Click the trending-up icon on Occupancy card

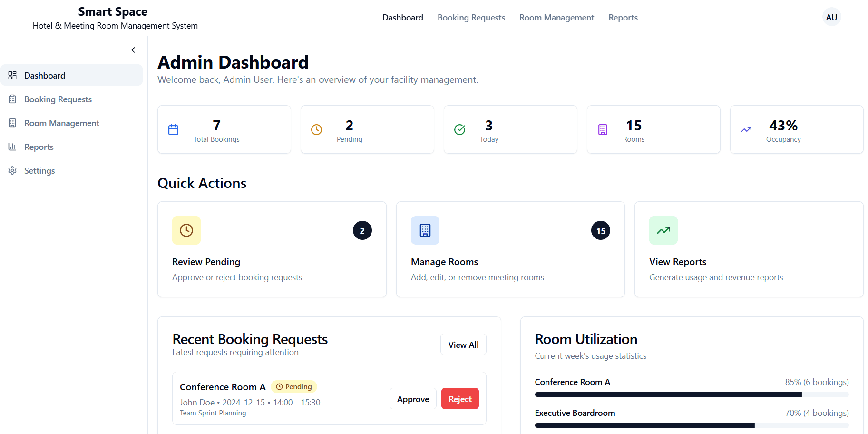pos(746,129)
